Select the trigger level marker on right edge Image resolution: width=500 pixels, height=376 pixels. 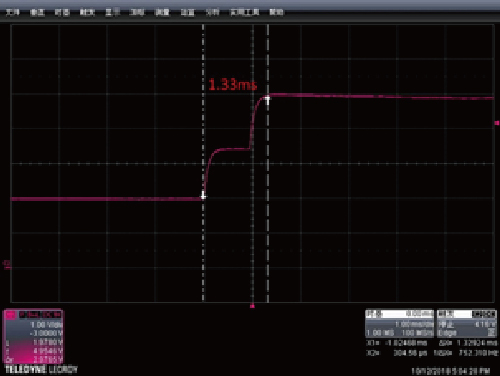(497, 123)
